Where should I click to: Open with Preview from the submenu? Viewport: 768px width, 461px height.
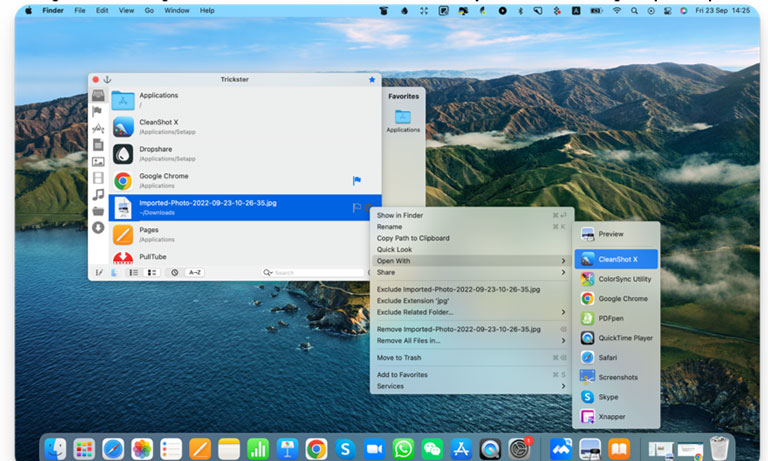coord(616,234)
